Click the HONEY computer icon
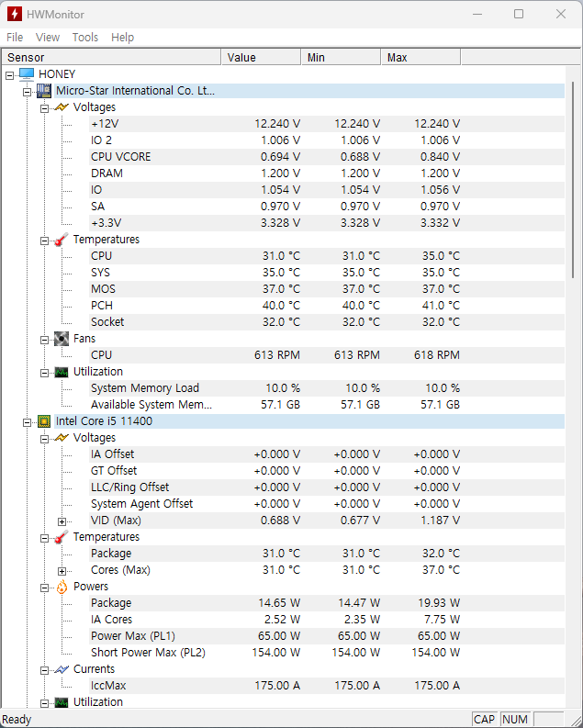 26,74
